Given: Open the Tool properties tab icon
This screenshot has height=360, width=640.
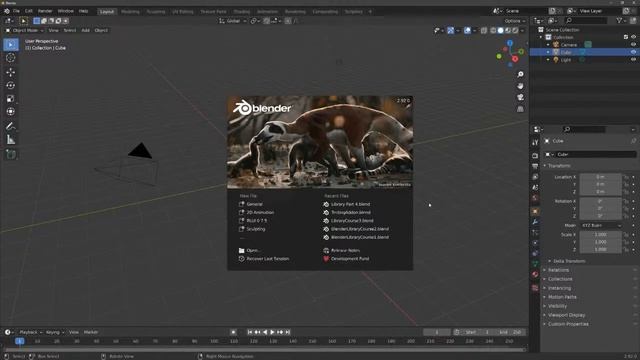Looking at the screenshot, I should [x=535, y=142].
